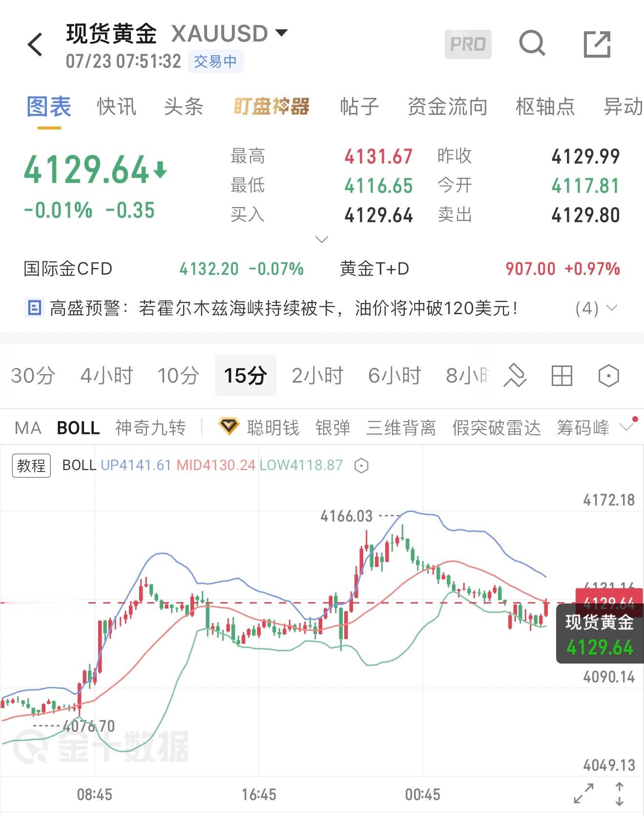The width and height of the screenshot is (644, 816).
Task: Expand quote details with the down chevron
Action: coord(322,239)
